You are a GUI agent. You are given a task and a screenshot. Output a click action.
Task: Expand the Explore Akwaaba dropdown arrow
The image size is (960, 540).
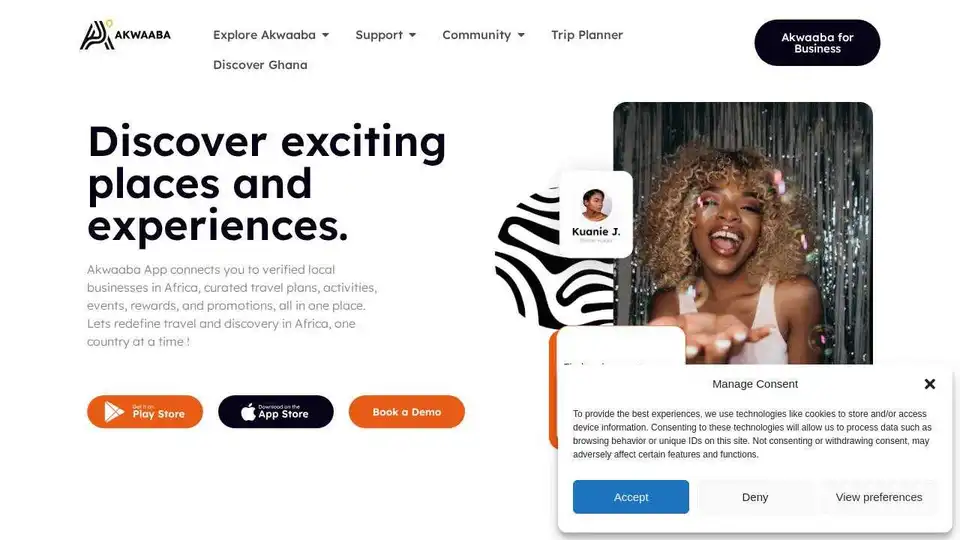click(325, 35)
